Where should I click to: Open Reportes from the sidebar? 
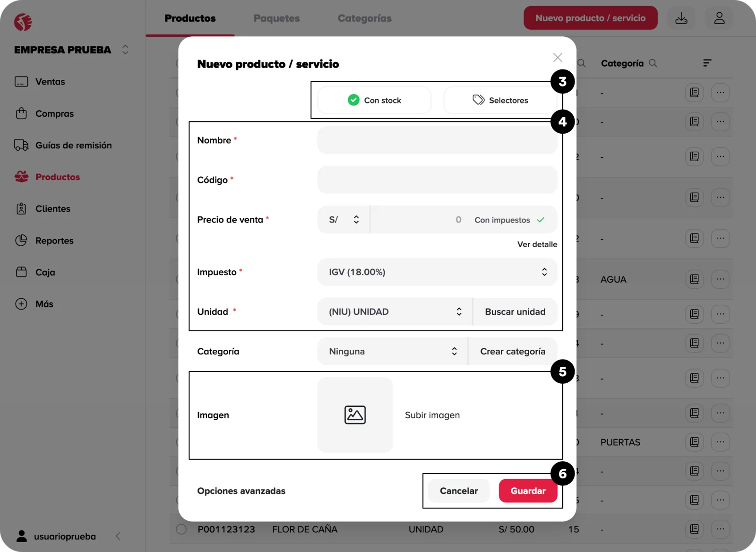54,241
